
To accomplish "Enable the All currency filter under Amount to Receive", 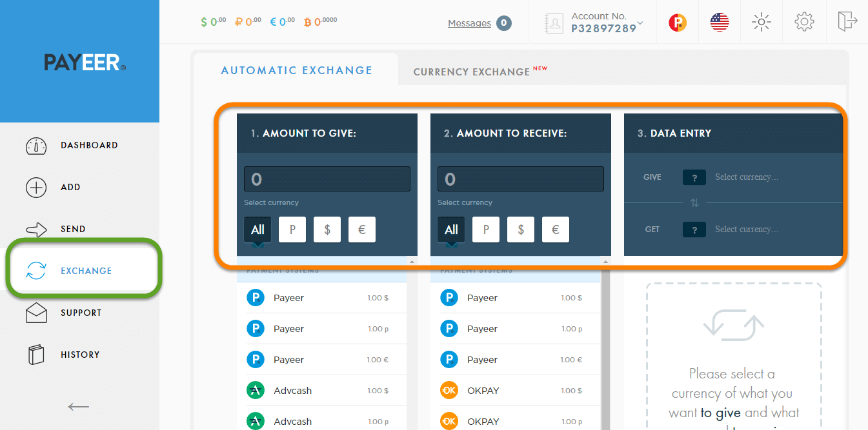I will pos(450,229).
